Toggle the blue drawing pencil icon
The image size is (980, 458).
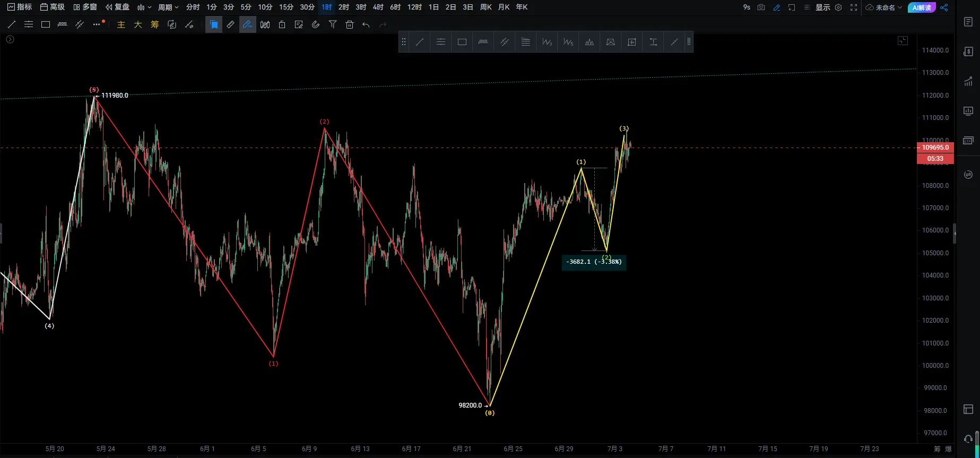[777, 7]
